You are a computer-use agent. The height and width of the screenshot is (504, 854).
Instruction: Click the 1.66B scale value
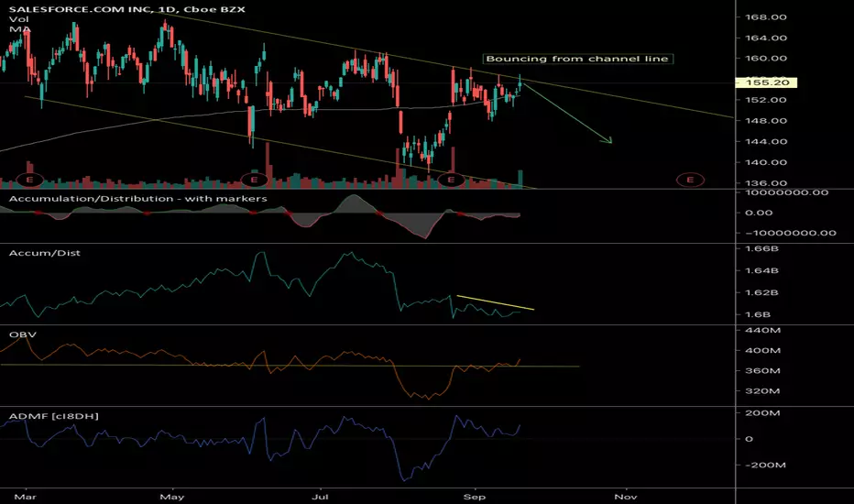(x=761, y=248)
